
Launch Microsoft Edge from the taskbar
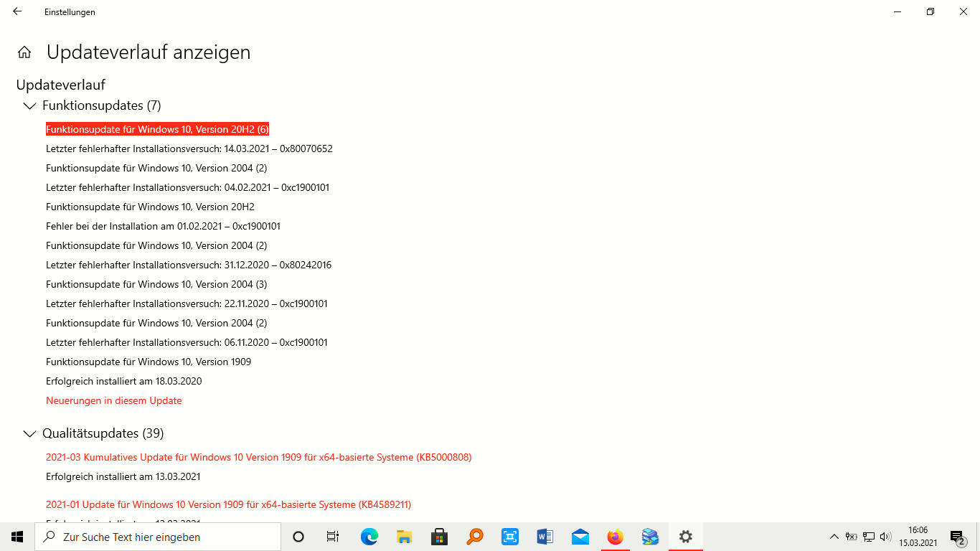[x=369, y=537]
